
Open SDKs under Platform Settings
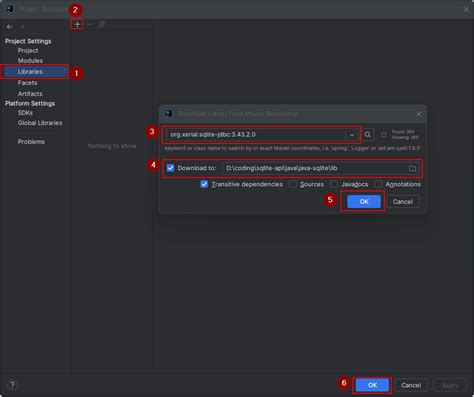[x=25, y=113]
